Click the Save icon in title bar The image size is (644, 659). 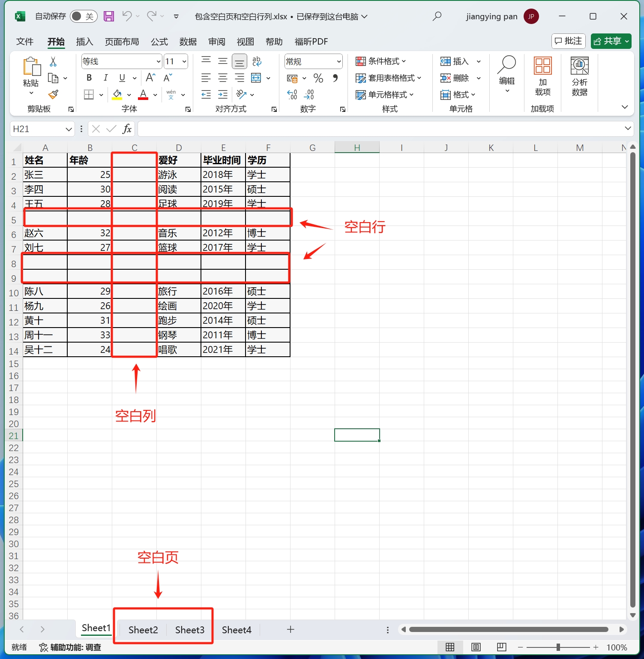coord(109,16)
